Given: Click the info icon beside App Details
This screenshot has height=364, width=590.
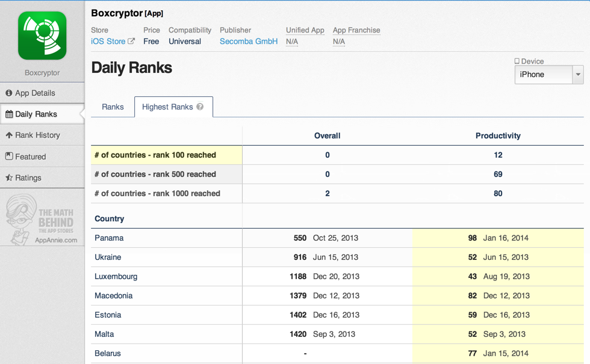Looking at the screenshot, I should [9, 93].
